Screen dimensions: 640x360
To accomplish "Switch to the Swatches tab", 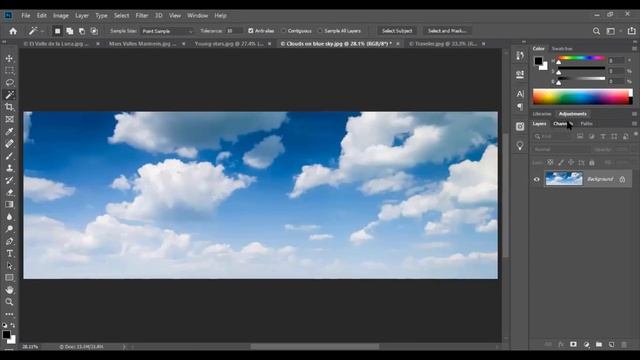I will tap(562, 49).
